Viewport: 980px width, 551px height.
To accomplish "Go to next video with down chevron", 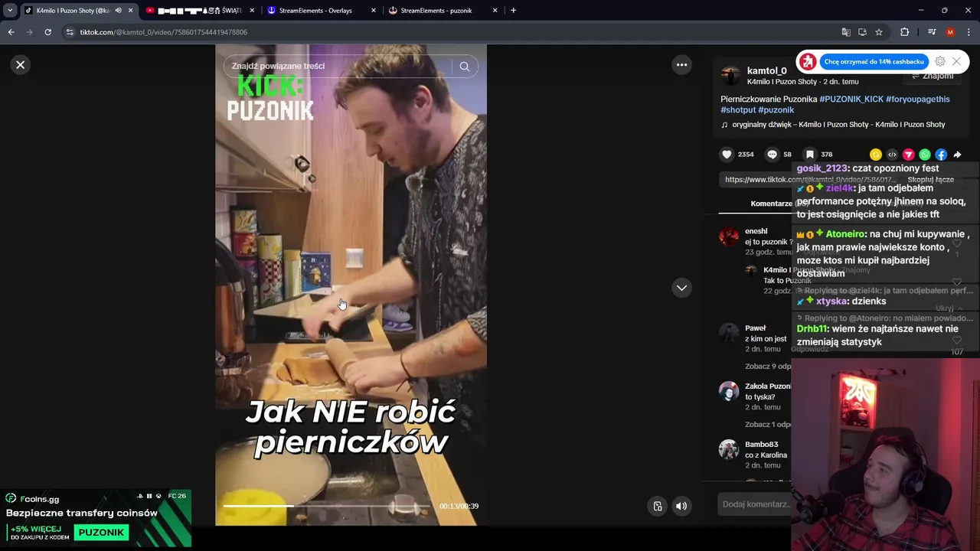I will click(681, 288).
